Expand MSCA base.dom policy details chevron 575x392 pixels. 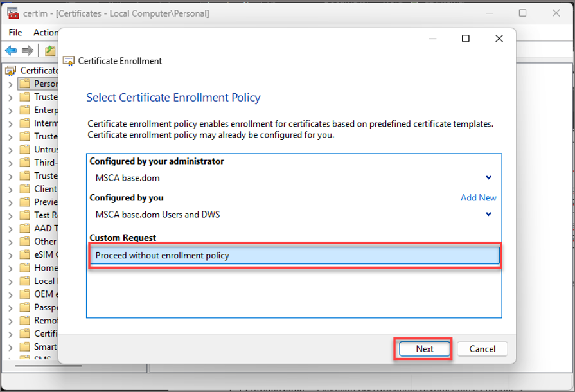(488, 177)
